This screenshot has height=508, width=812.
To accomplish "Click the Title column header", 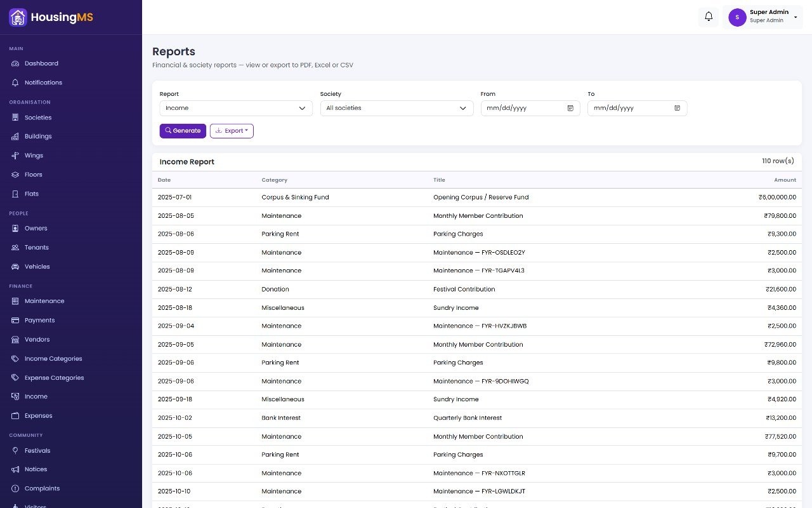I will coord(439,180).
